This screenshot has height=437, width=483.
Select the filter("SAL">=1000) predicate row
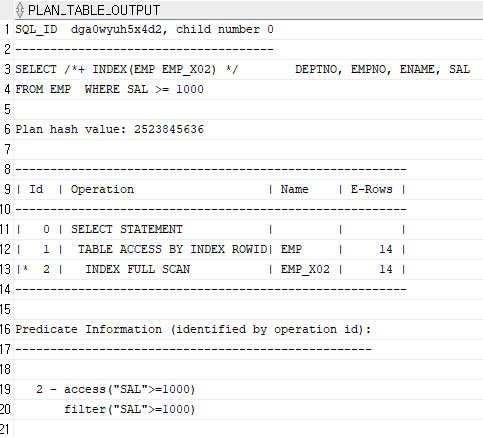248,410
